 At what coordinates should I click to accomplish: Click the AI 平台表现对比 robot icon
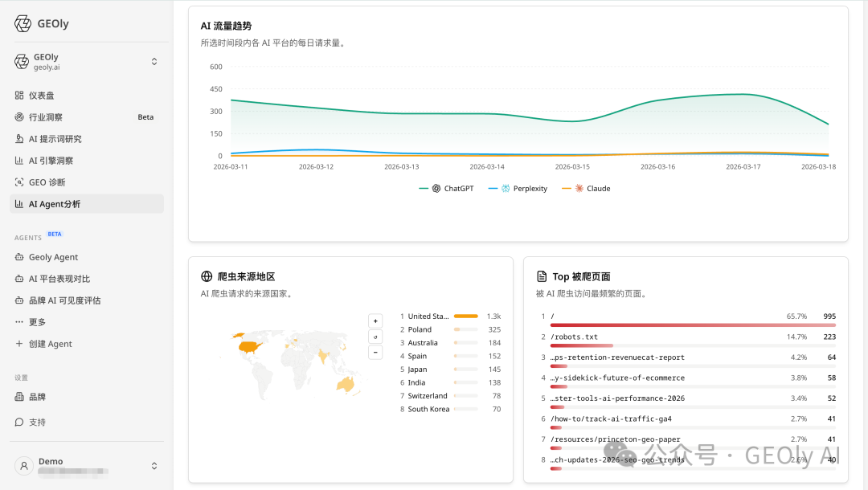tap(19, 279)
